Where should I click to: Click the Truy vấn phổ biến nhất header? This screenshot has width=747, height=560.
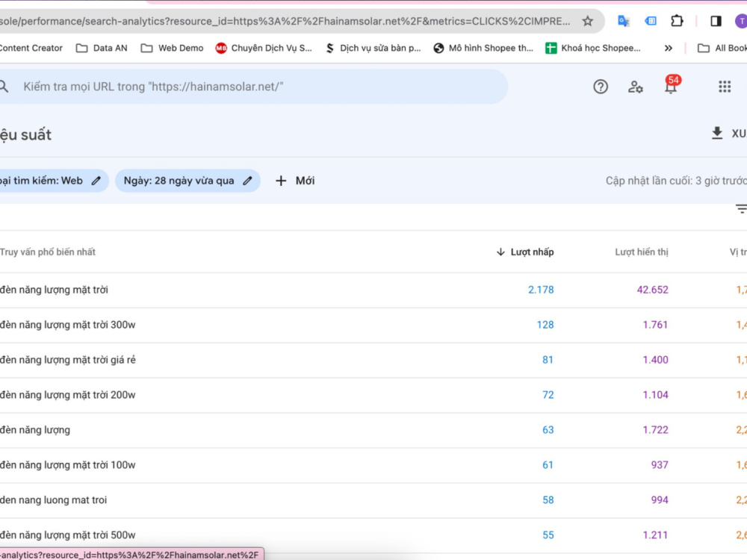(48, 252)
